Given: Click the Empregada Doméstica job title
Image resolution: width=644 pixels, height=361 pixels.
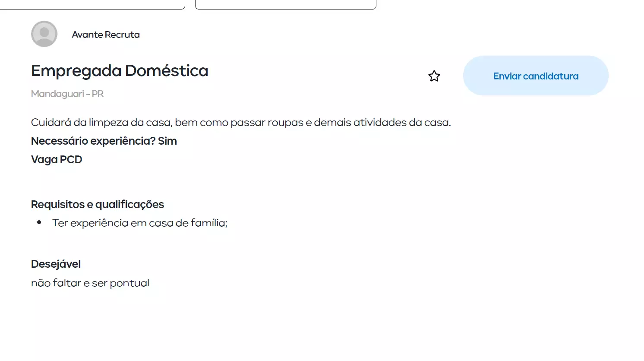Looking at the screenshot, I should point(120,71).
